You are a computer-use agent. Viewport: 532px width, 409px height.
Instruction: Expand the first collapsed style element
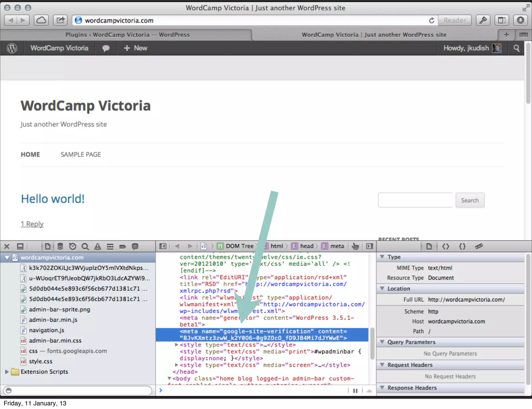(176, 345)
